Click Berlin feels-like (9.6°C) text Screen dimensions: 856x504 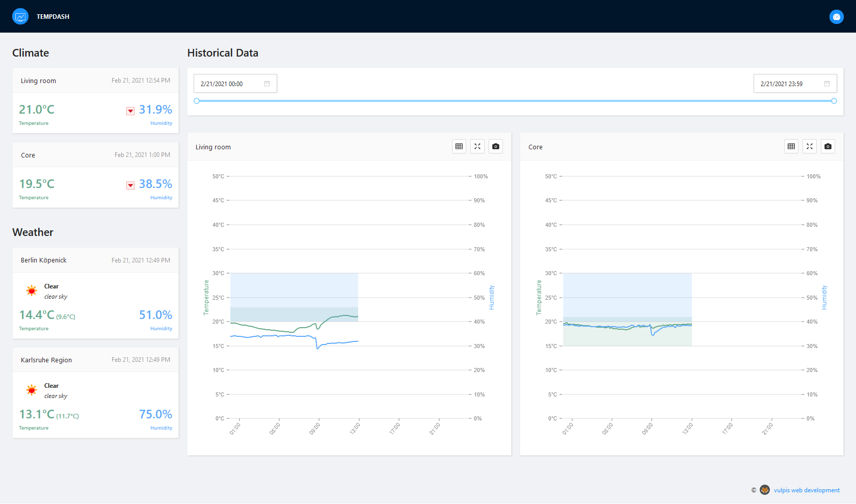click(x=66, y=317)
